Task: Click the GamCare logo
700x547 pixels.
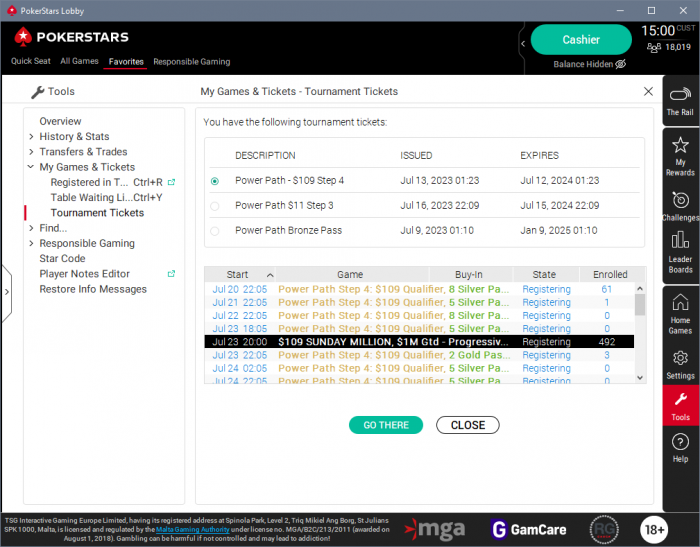Action: (x=529, y=530)
